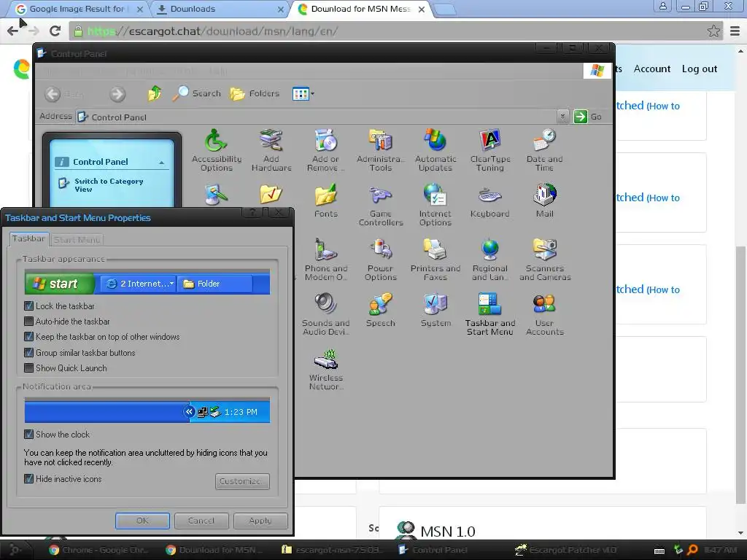Open Add or Remove Programs icon
747x560 pixels.
point(326,150)
